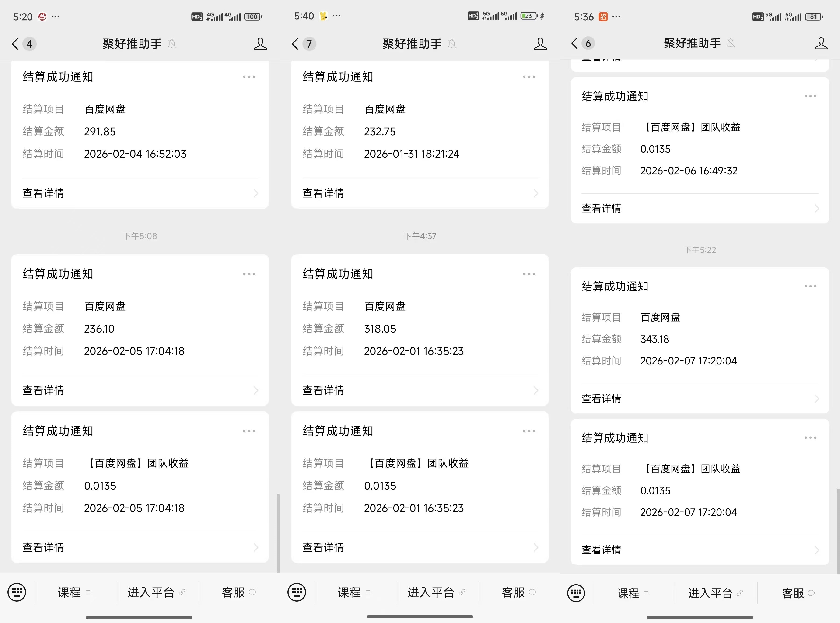840x623 pixels.
Task: View details of 318.05 settlement
Action: point(420,390)
